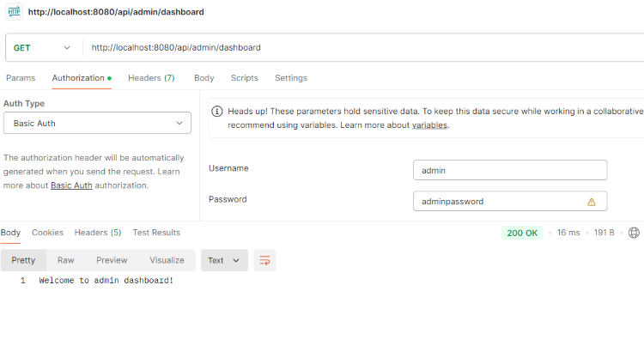The image size is (644, 364).
Task: Go to the Scripts tab
Action: (244, 78)
